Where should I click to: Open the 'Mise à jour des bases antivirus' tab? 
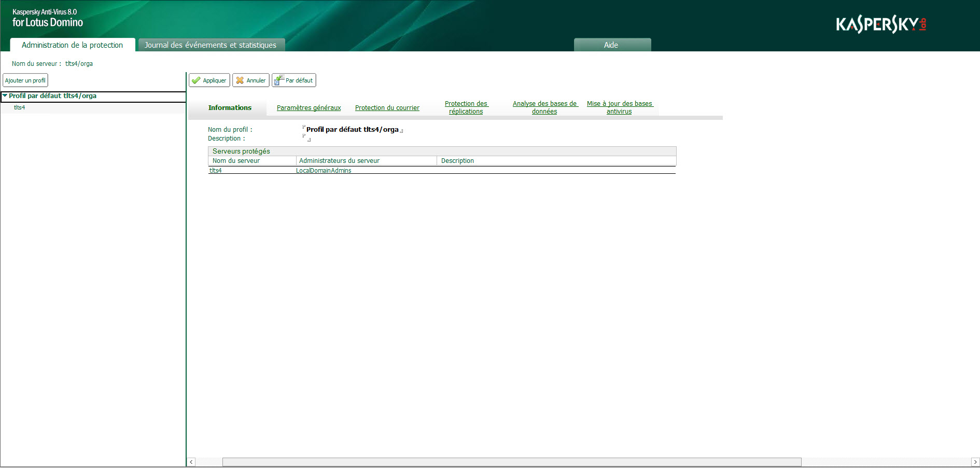(x=619, y=107)
